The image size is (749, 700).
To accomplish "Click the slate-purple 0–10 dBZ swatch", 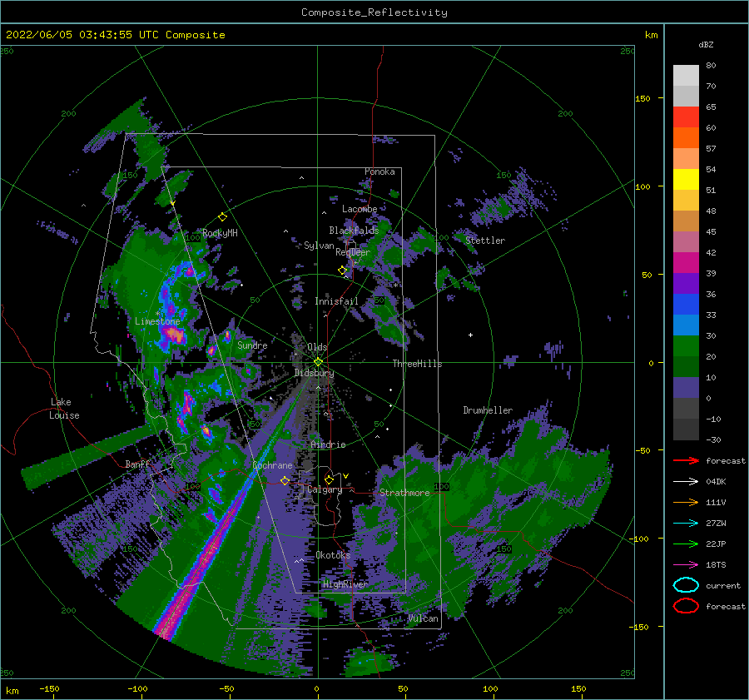I will (x=686, y=388).
